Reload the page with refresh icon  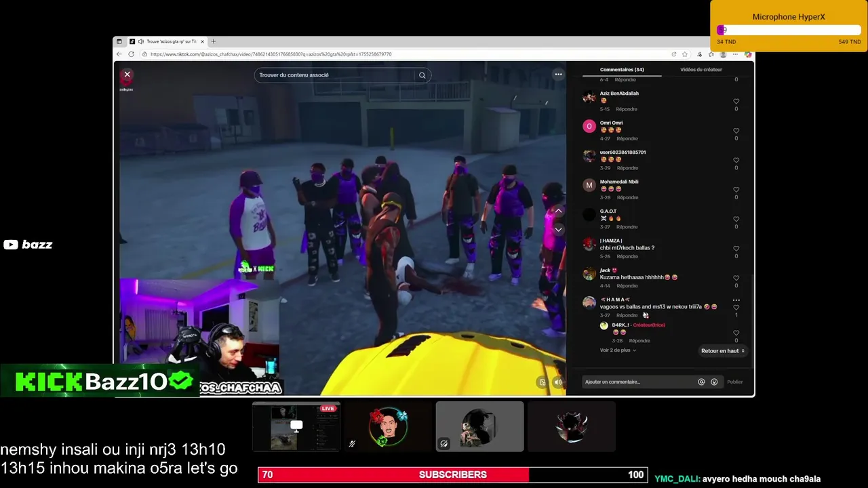[x=131, y=54]
